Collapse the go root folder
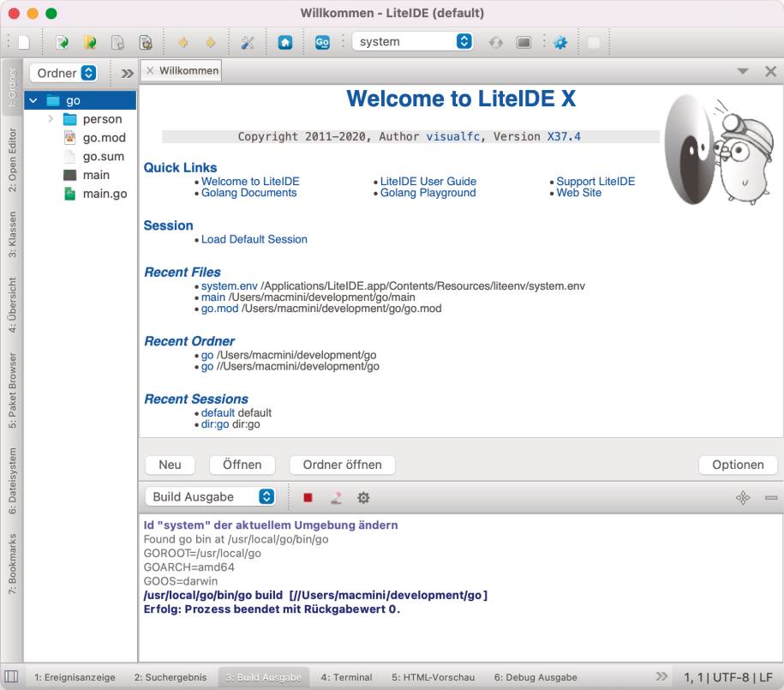The image size is (784, 690). click(x=33, y=100)
